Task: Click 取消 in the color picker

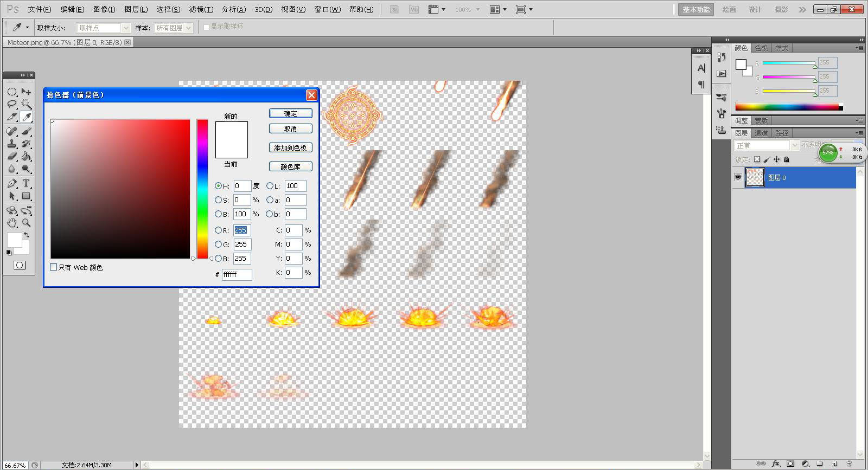Action: pos(291,128)
